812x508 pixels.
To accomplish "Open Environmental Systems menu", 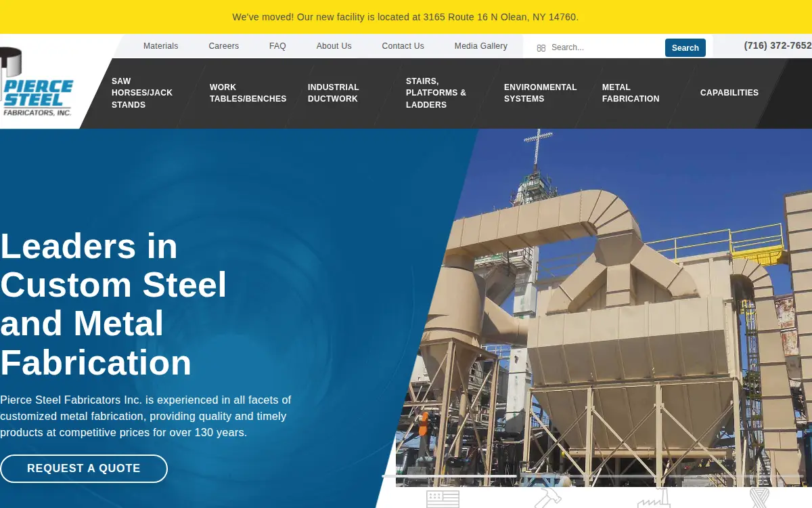I will click(x=541, y=93).
